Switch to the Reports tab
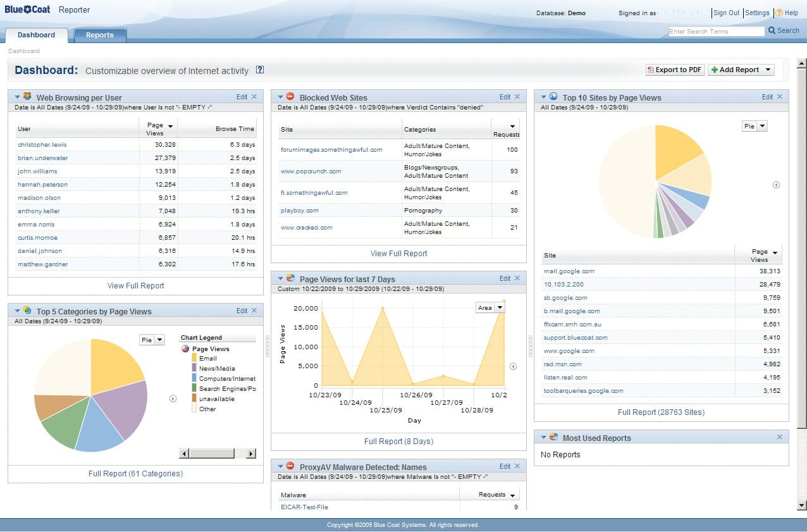Image resolution: width=807 pixels, height=532 pixels. [100, 35]
